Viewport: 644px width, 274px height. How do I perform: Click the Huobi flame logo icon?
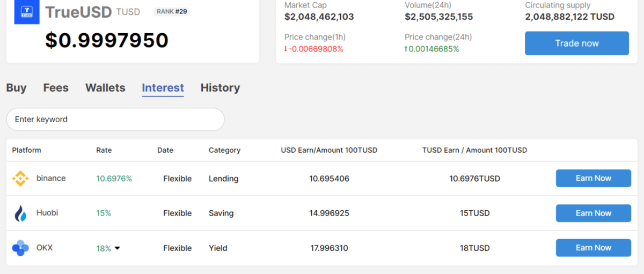click(x=20, y=213)
